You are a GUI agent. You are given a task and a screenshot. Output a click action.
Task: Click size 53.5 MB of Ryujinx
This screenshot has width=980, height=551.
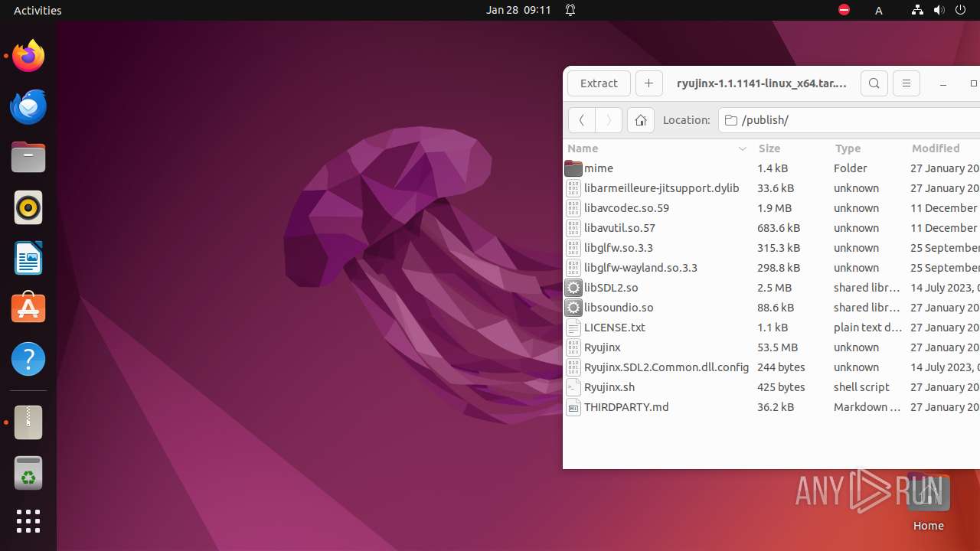coord(777,347)
